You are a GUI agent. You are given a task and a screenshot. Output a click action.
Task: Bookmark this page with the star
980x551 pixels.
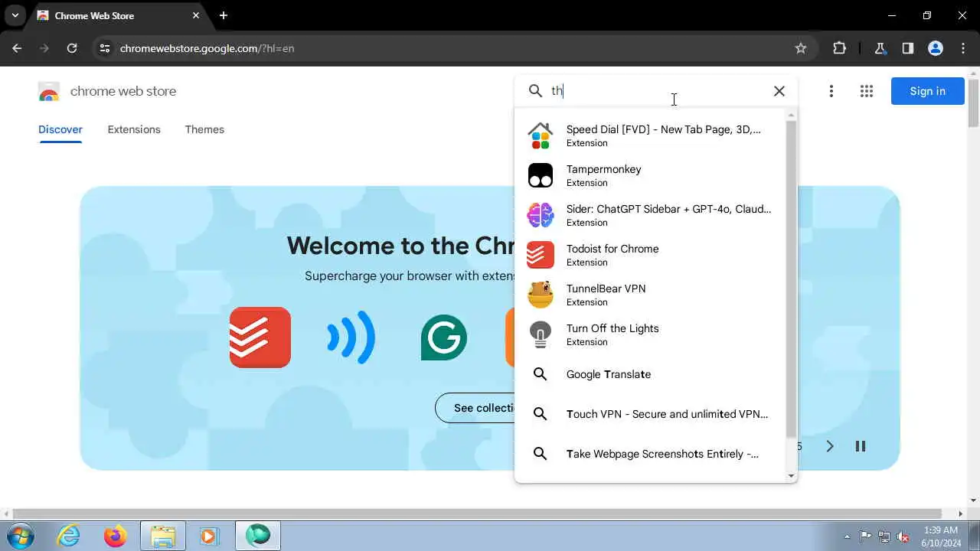(x=801, y=48)
